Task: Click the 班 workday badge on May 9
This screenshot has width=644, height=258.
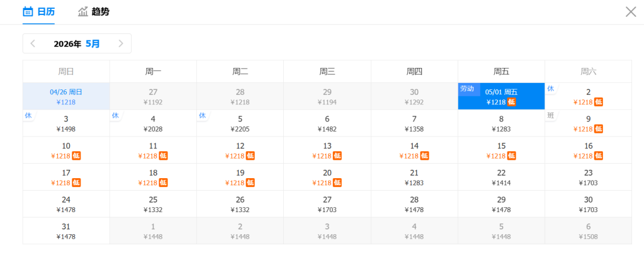Action: (x=550, y=116)
